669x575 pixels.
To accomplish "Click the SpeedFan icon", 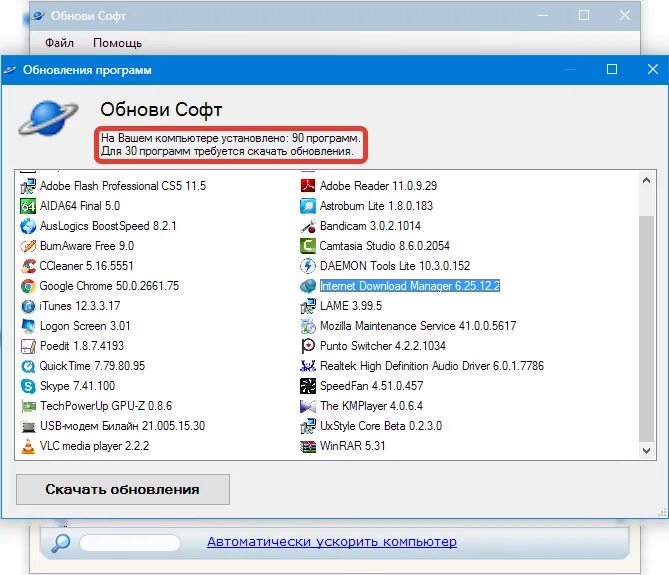I will coord(308,386).
